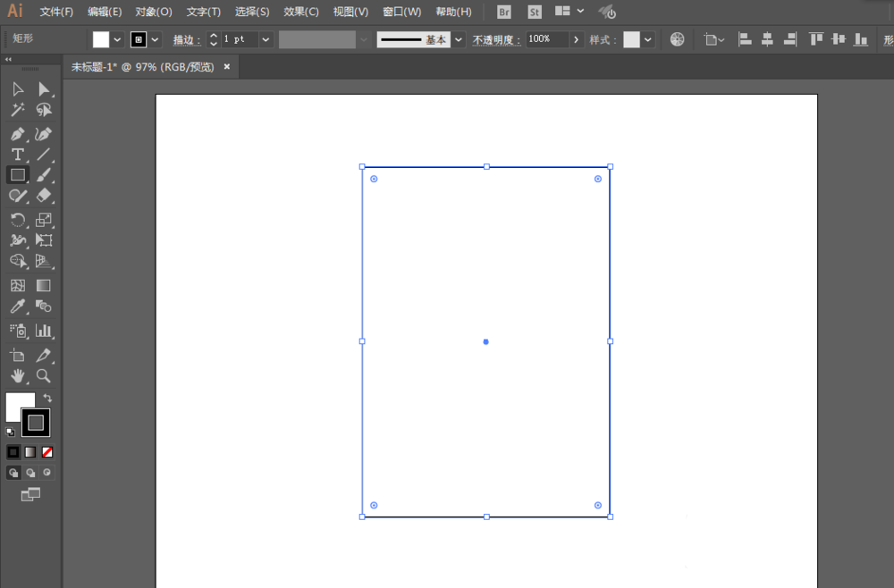Select the Pen tool
Screen dimensions: 894x588
click(18, 134)
